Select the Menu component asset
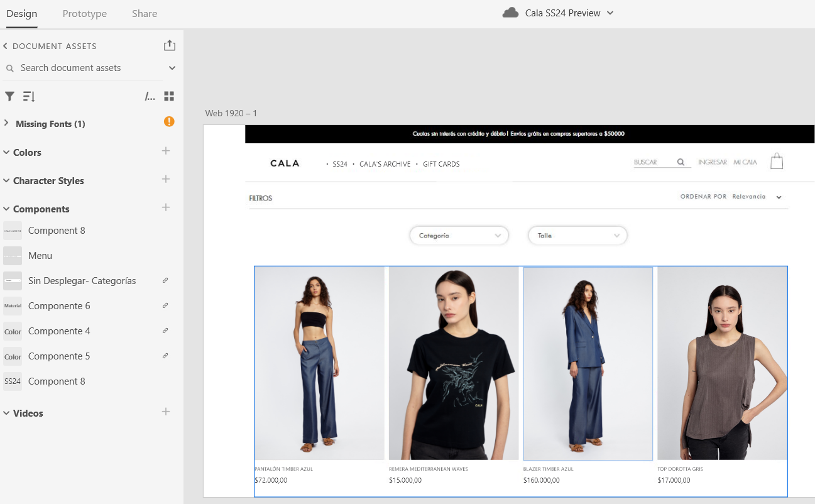815x504 pixels. 40,256
